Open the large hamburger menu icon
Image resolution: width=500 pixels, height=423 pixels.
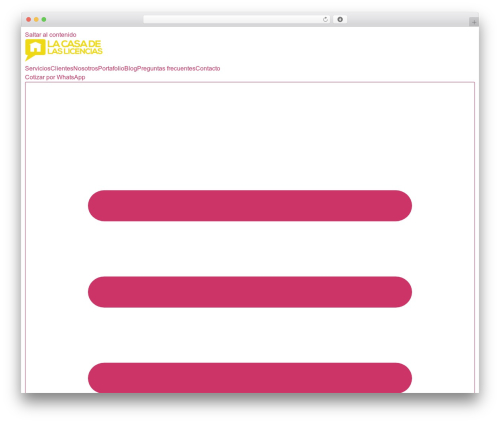coord(250,237)
